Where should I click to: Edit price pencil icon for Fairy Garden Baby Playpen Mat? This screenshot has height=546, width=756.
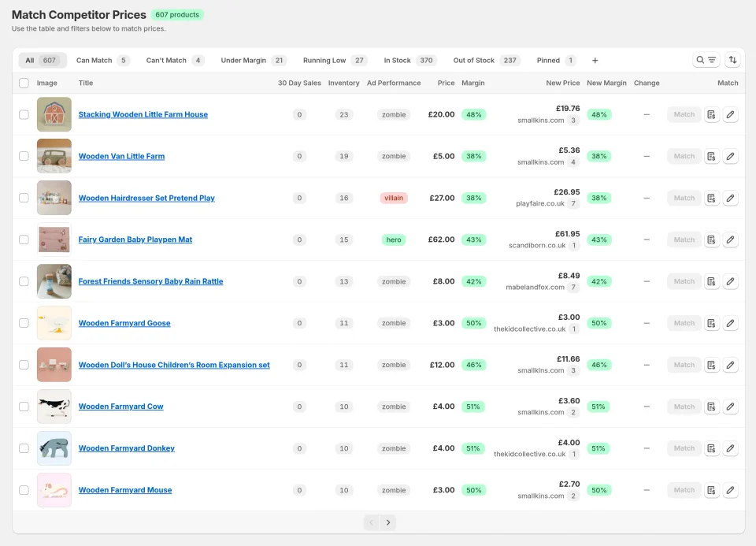coord(731,240)
